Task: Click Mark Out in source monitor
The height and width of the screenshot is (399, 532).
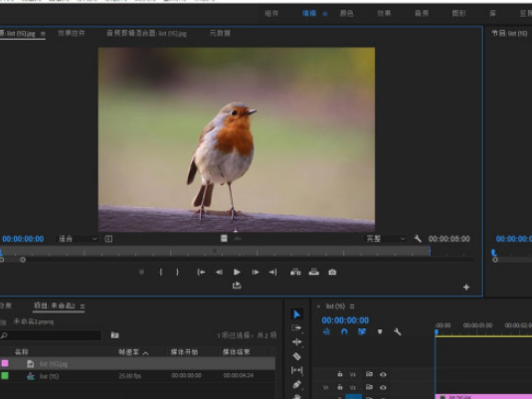Action: pos(177,272)
